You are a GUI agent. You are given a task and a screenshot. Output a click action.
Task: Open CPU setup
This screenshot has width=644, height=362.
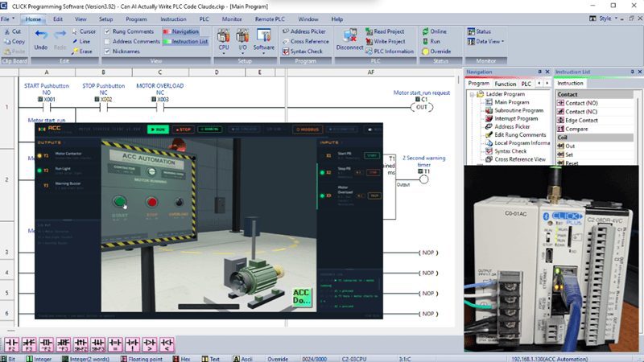[x=224, y=39]
